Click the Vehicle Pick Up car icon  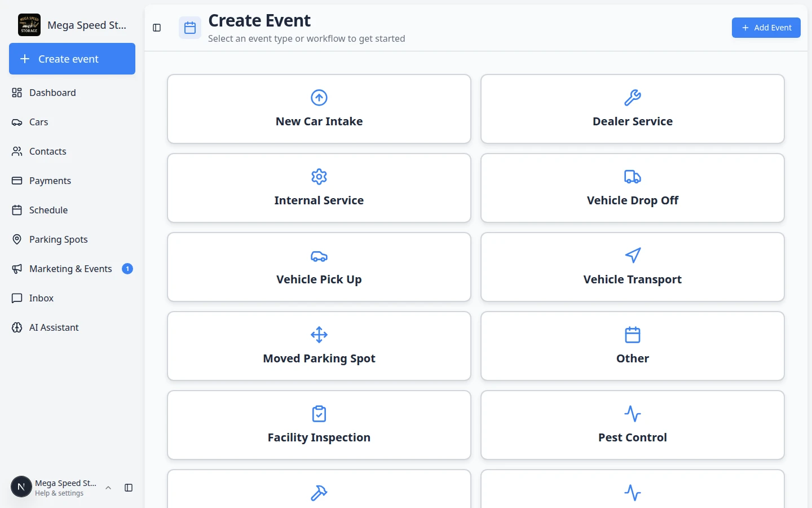[x=319, y=256]
